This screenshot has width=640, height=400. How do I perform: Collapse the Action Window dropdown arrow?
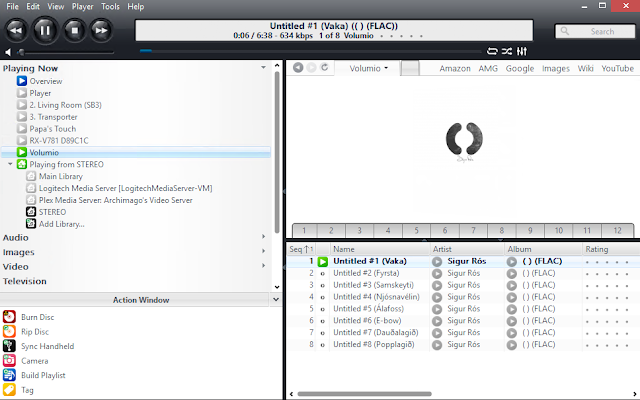pos(276,300)
